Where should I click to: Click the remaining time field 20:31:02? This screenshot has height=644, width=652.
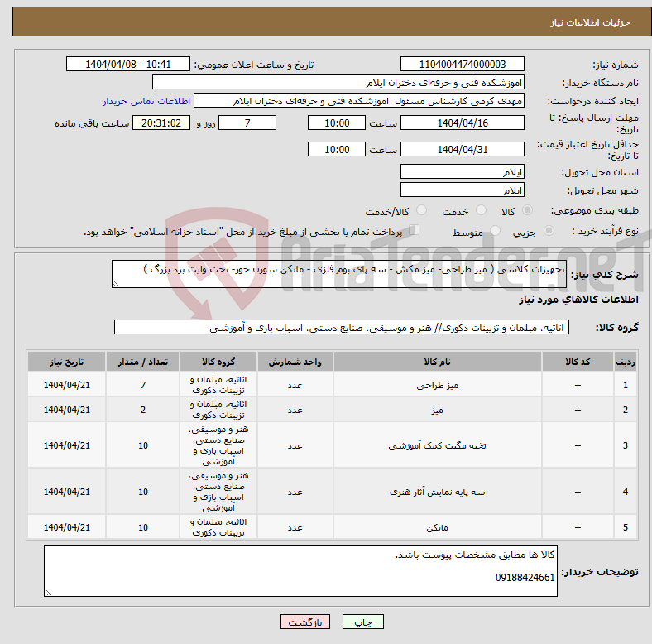coord(161,123)
